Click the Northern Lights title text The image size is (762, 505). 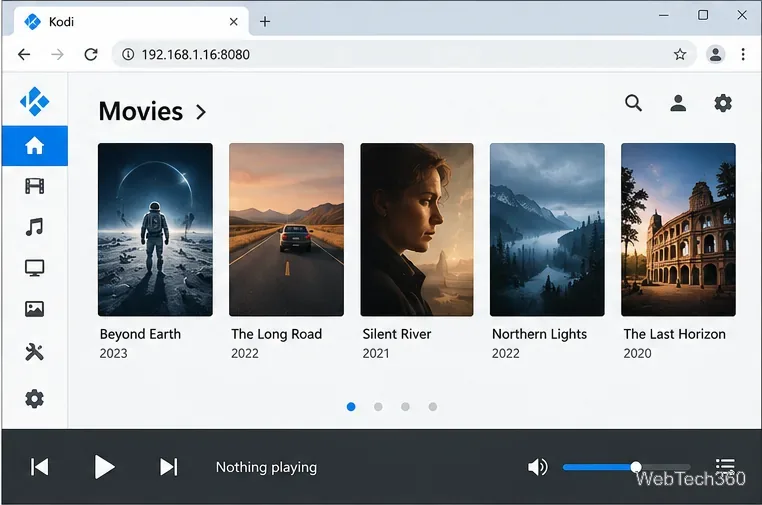(x=539, y=334)
